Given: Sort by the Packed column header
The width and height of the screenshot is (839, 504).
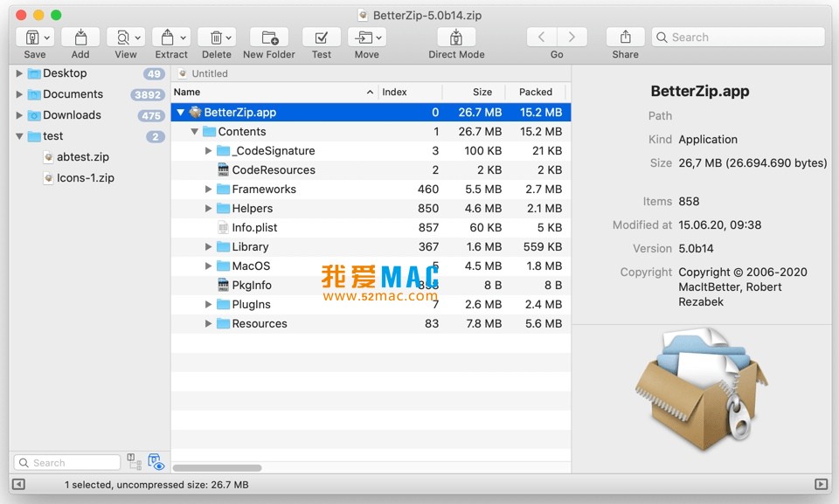Looking at the screenshot, I should 536,92.
